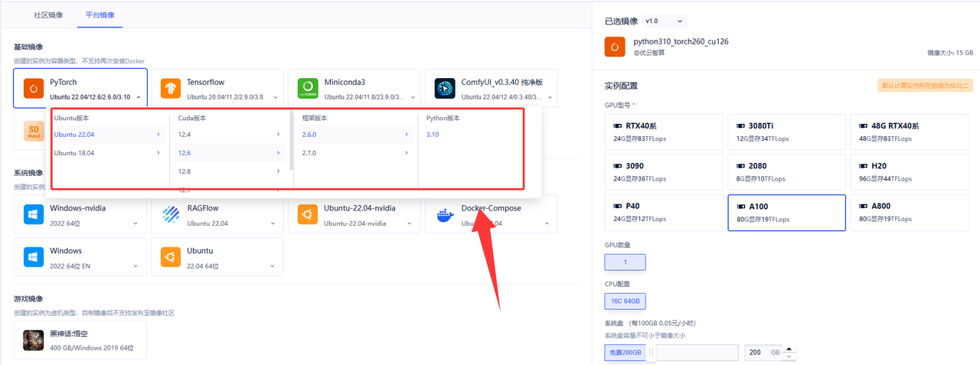Click the Docker whale icon

445,215
